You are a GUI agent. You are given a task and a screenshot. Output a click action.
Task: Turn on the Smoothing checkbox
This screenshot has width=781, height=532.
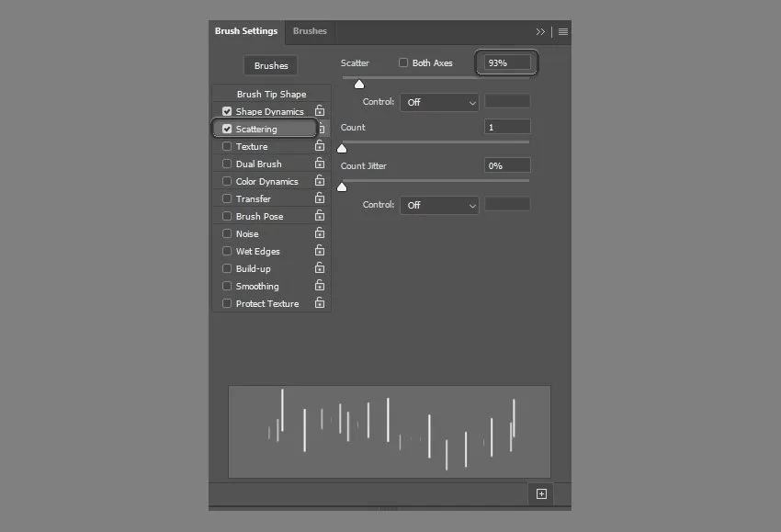coord(227,287)
